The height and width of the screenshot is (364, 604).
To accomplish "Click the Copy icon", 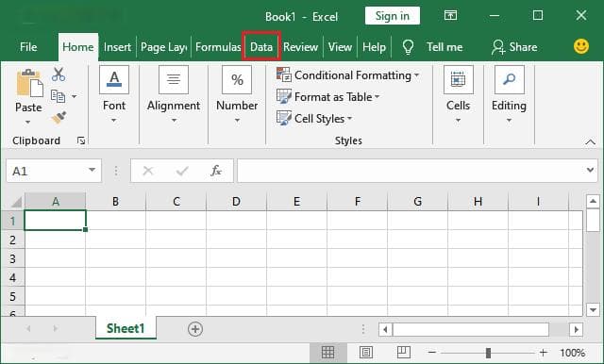I will click(x=59, y=96).
